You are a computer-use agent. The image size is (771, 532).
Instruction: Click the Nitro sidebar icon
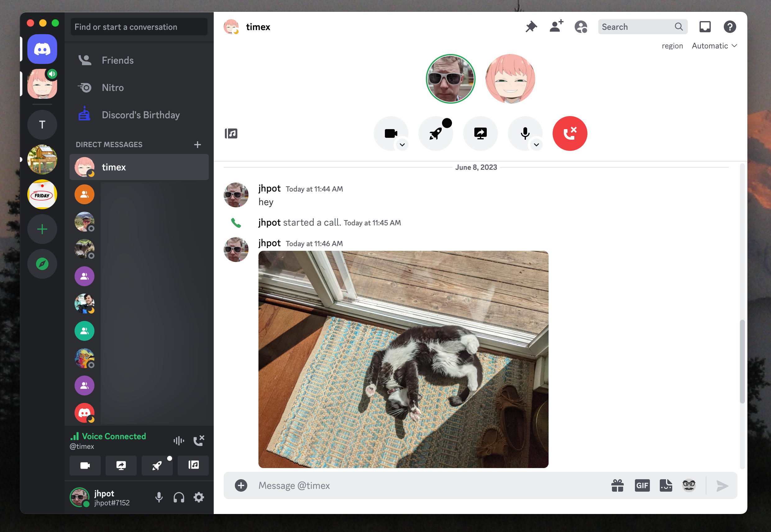84,88
